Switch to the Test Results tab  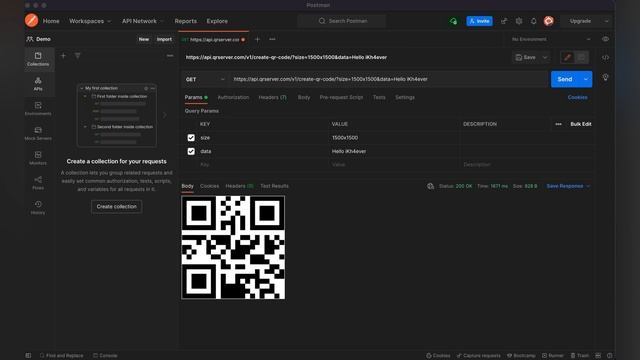point(274,186)
